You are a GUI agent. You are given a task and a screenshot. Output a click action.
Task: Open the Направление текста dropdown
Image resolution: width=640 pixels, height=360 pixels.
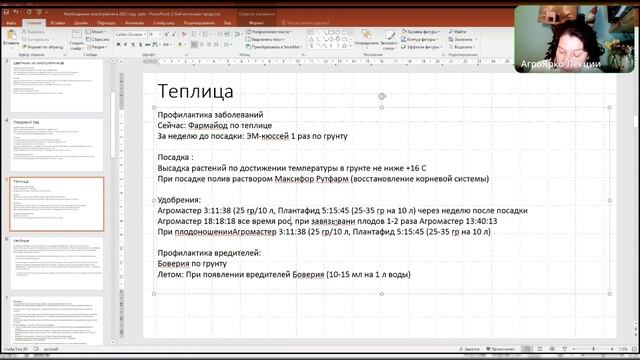tap(269, 32)
